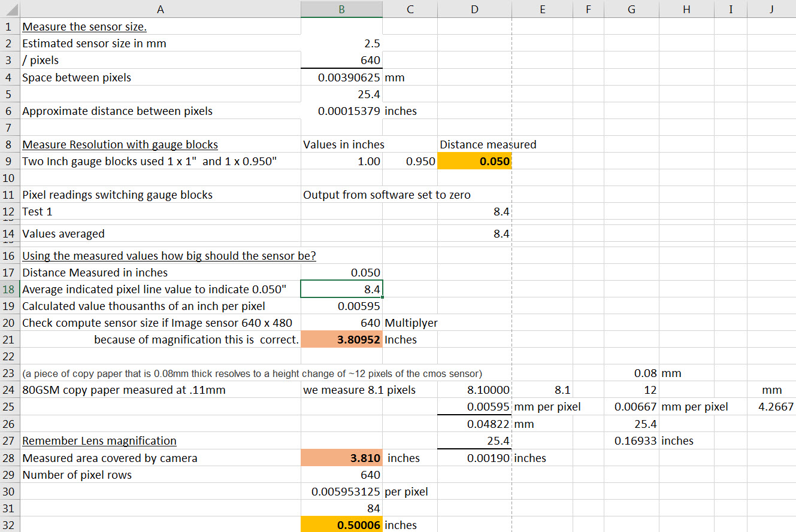This screenshot has height=532, width=796.
Task: Select the row 32 header
Action: [9, 525]
